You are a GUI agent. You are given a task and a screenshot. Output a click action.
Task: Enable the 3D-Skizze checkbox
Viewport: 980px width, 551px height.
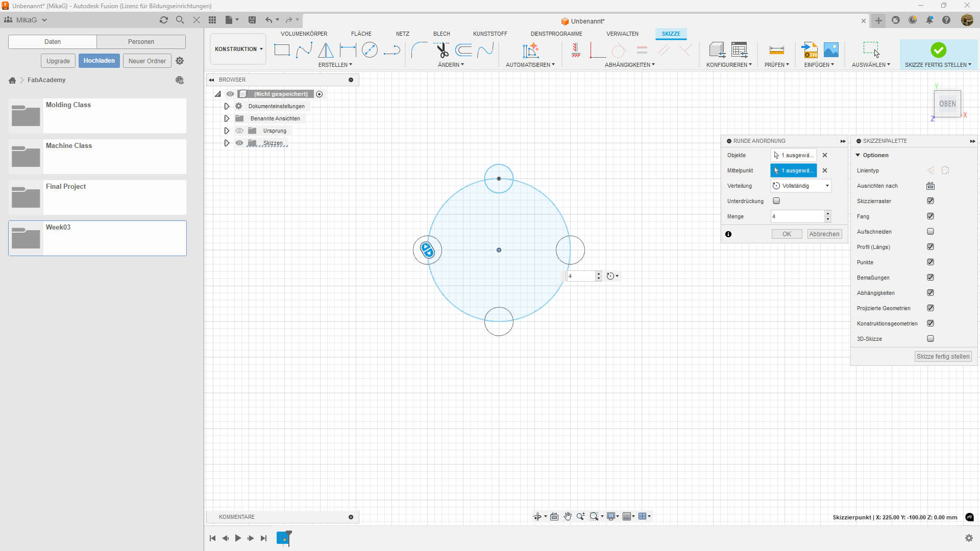click(930, 339)
